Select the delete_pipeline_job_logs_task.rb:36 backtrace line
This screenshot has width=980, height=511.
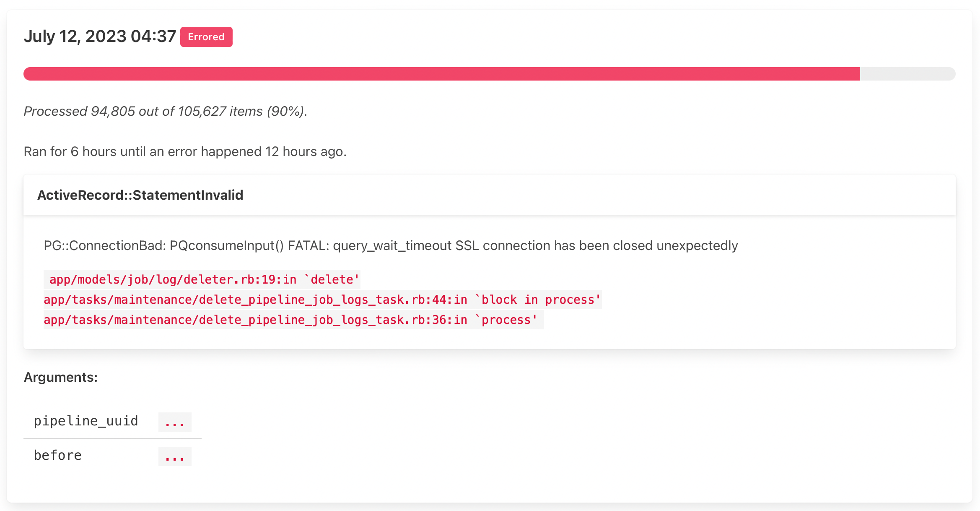[x=293, y=320]
